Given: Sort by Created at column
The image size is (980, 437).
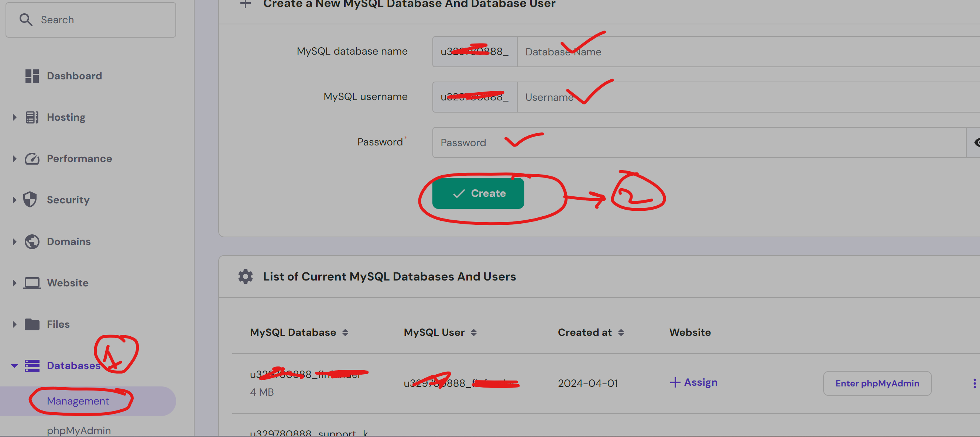Looking at the screenshot, I should [621, 333].
